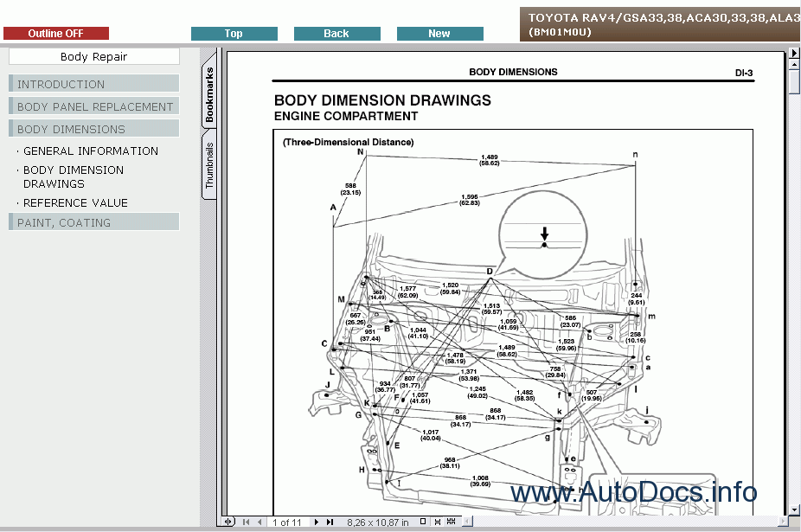Click the vertical scrollbar thumb
The height and width of the screenshot is (532, 801).
(x=794, y=82)
